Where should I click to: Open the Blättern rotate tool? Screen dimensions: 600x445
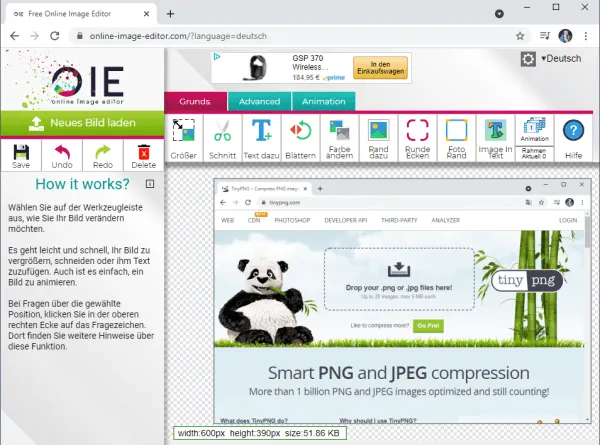pos(301,138)
